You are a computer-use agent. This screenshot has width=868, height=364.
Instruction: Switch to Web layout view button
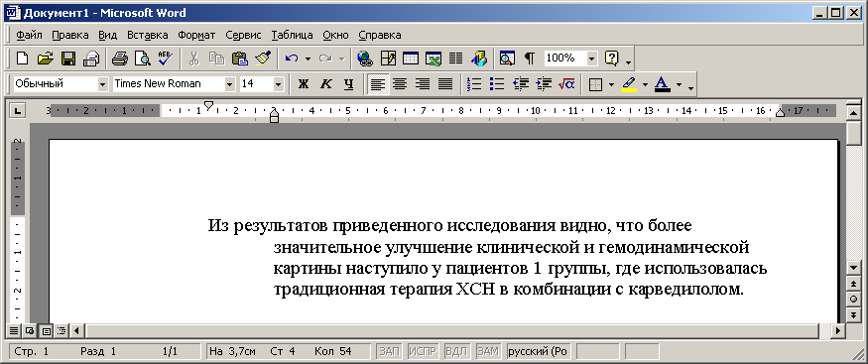click(29, 331)
